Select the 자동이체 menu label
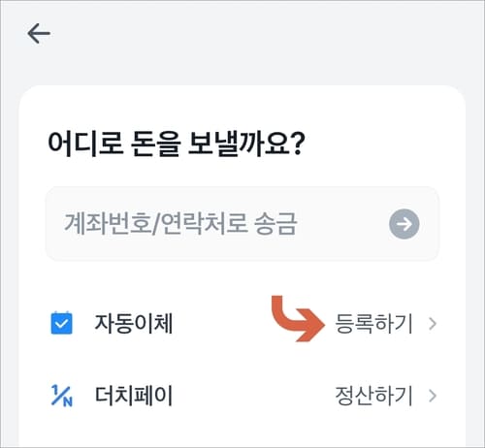 [x=134, y=323]
